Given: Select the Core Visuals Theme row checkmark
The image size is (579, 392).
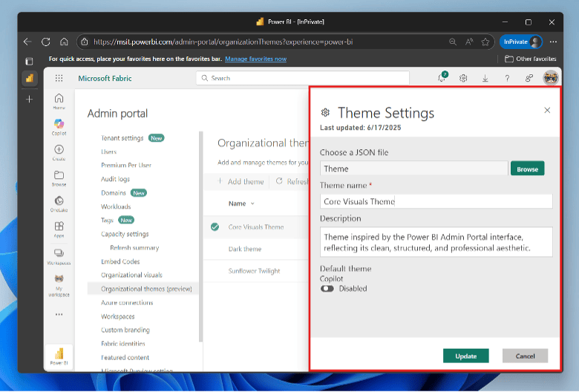Looking at the screenshot, I should tap(215, 227).
